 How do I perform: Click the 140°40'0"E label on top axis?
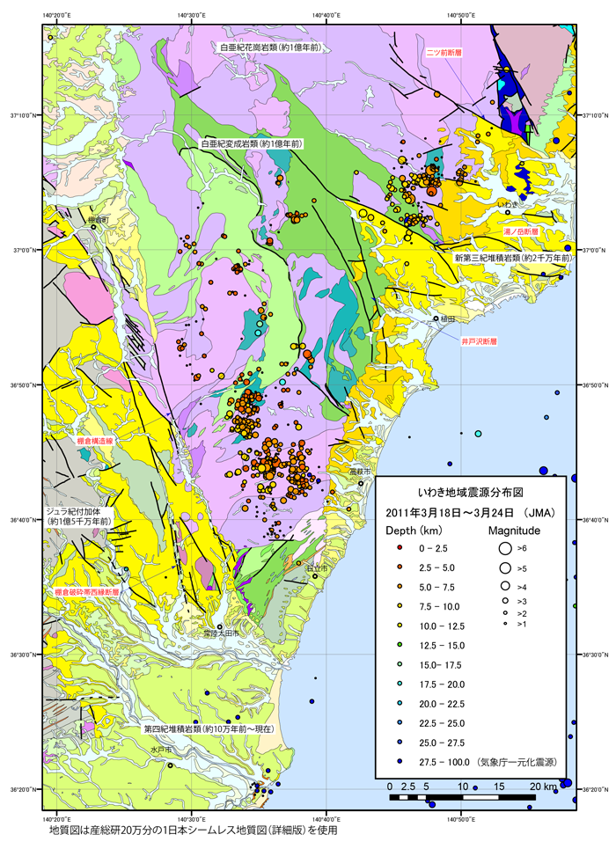326,16
